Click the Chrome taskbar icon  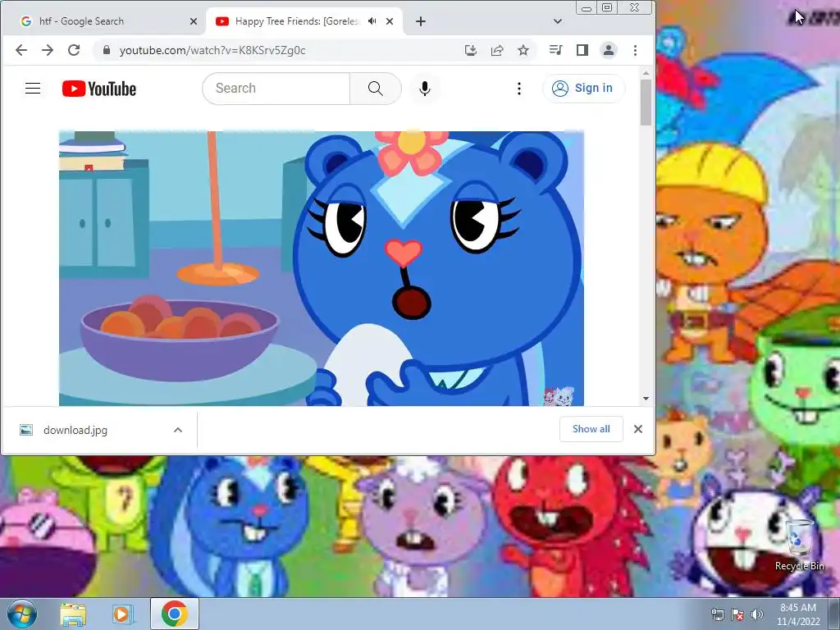(174, 614)
